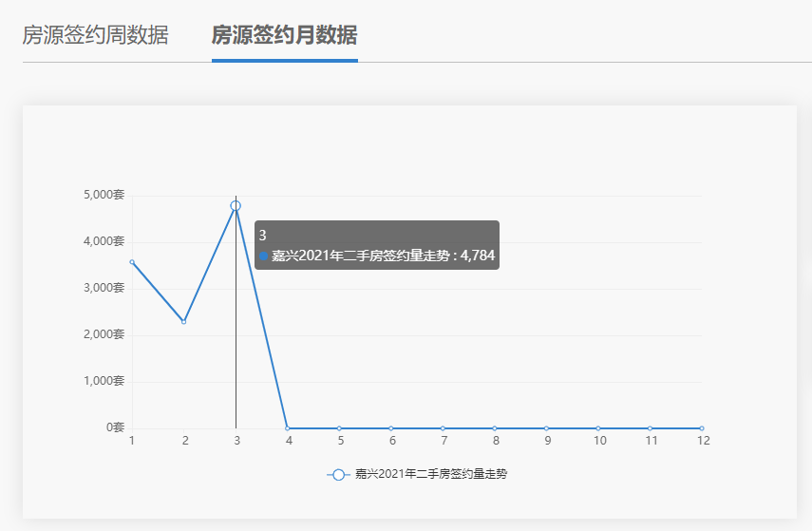Select the month 12 data point
Viewport: 812px width, 531px height.
point(702,428)
